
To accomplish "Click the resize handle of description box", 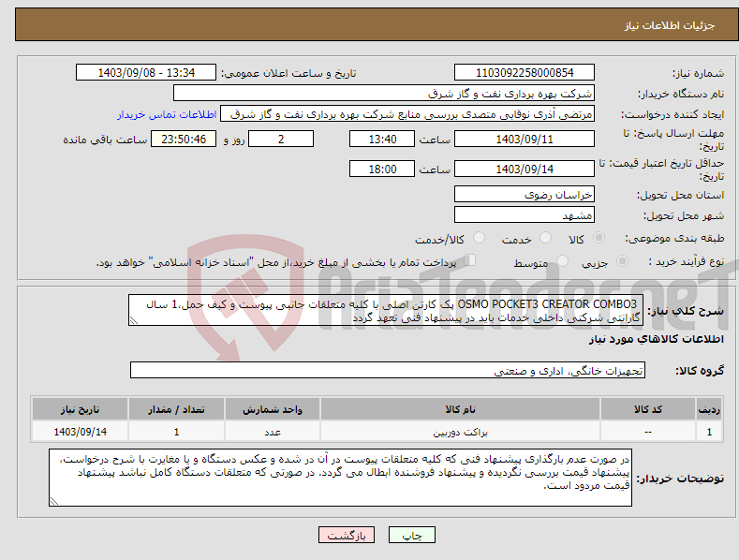I will click(134, 320).
